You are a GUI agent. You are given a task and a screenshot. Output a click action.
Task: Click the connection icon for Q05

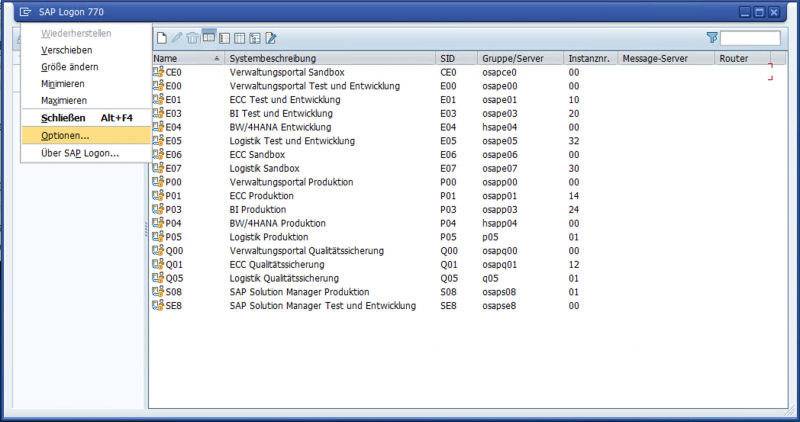[158, 278]
